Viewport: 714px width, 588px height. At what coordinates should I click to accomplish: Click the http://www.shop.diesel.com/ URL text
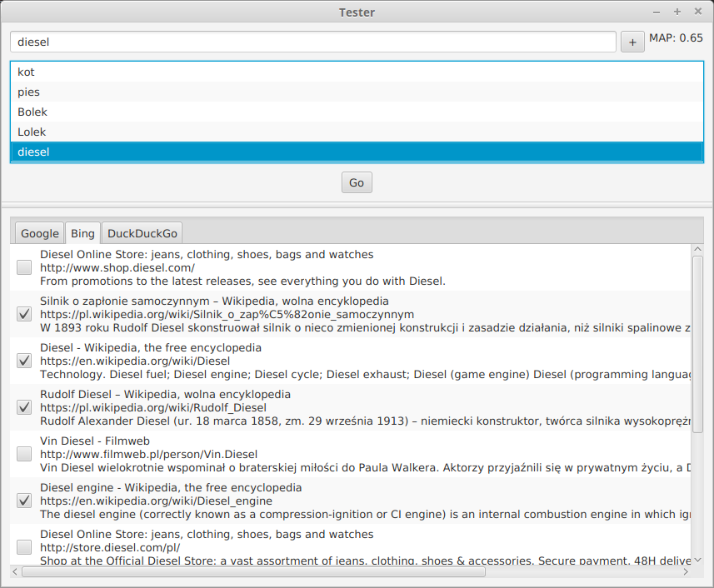tap(117, 267)
